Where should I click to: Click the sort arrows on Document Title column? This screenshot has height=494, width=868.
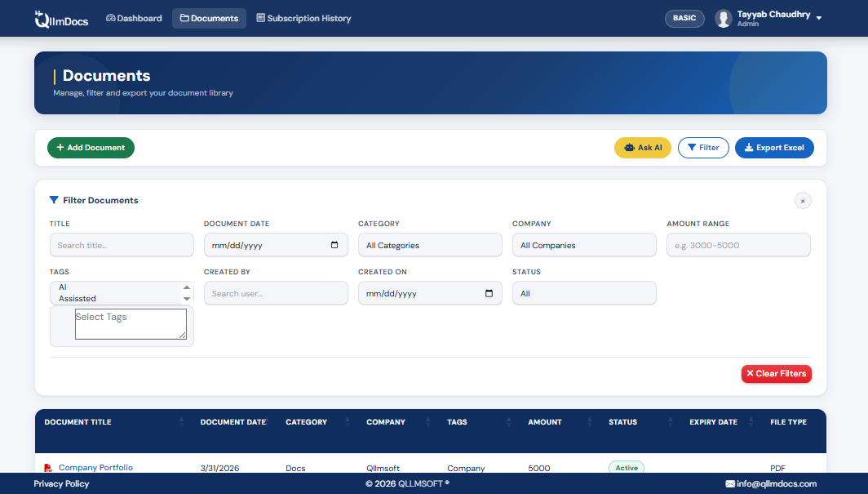(181, 421)
